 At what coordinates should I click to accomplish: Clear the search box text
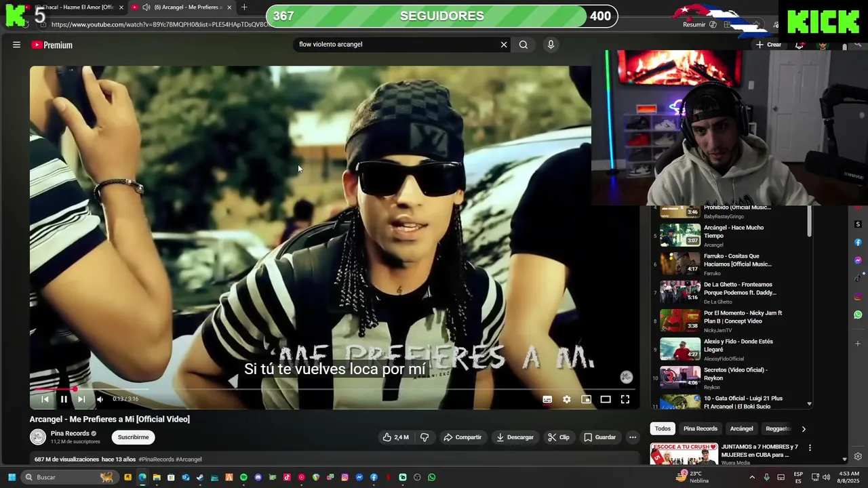pos(504,45)
